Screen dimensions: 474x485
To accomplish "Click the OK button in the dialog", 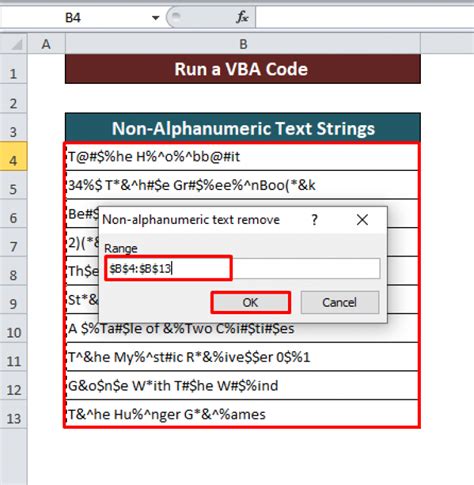I will 250,303.
